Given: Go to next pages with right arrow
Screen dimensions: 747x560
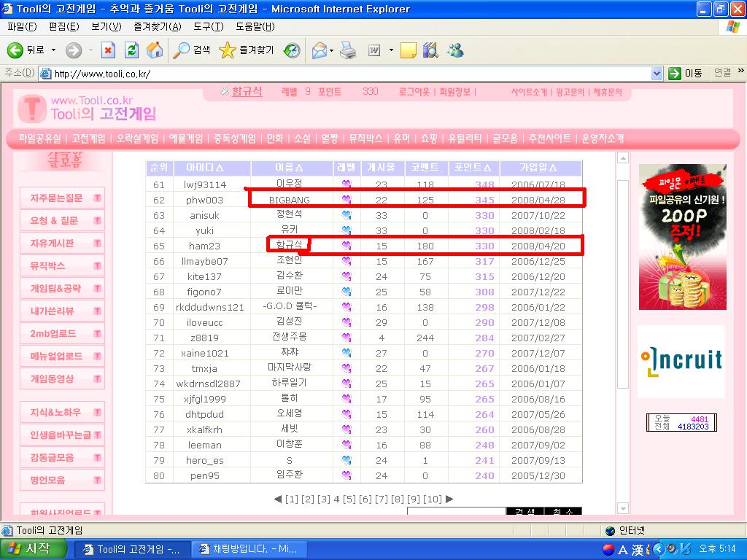Looking at the screenshot, I should point(449,499).
